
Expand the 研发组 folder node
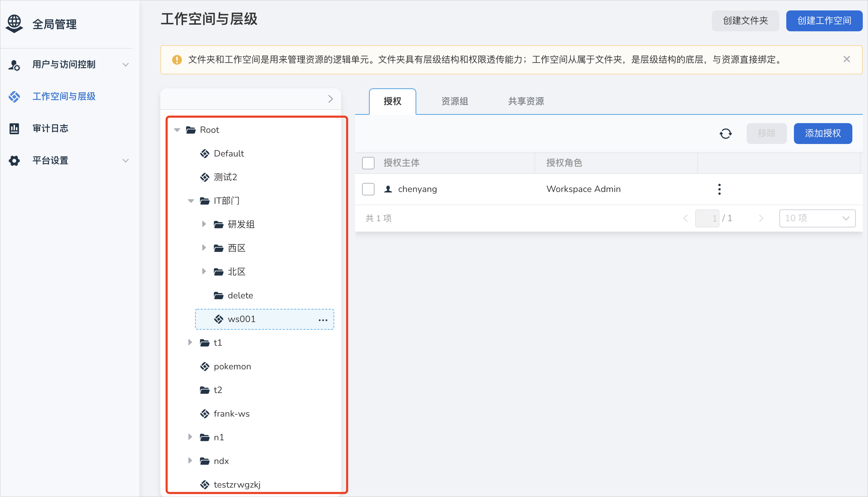(204, 224)
